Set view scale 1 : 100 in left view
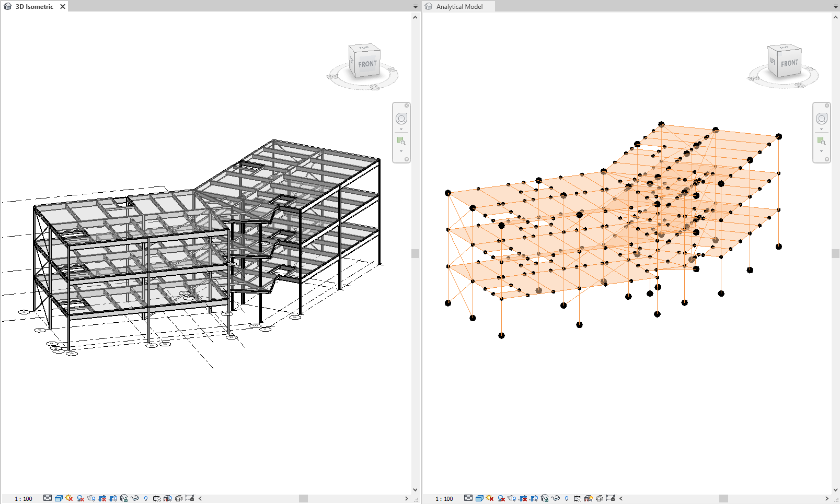Viewport: 840px width, 504px height. point(24,499)
